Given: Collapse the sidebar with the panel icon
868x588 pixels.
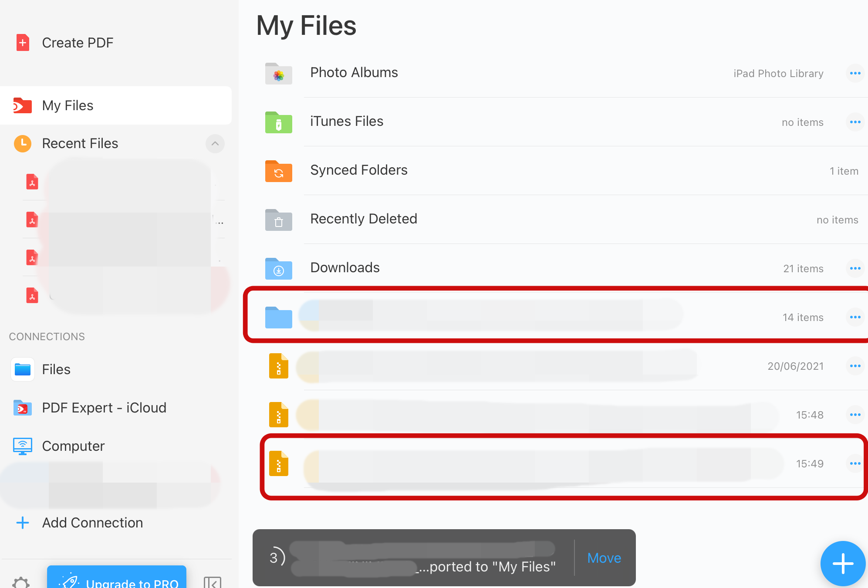Looking at the screenshot, I should tap(213, 582).
